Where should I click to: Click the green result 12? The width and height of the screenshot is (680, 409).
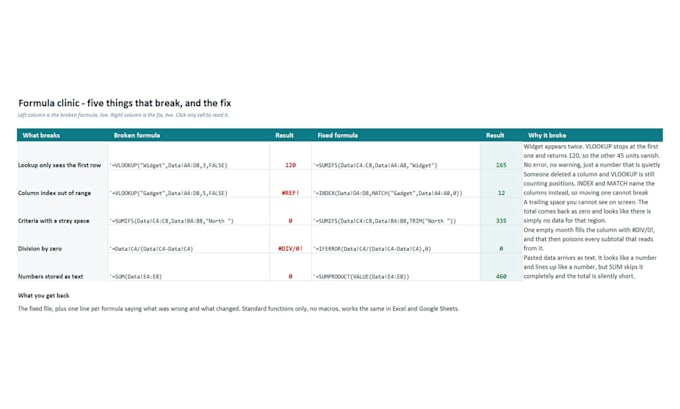click(501, 193)
